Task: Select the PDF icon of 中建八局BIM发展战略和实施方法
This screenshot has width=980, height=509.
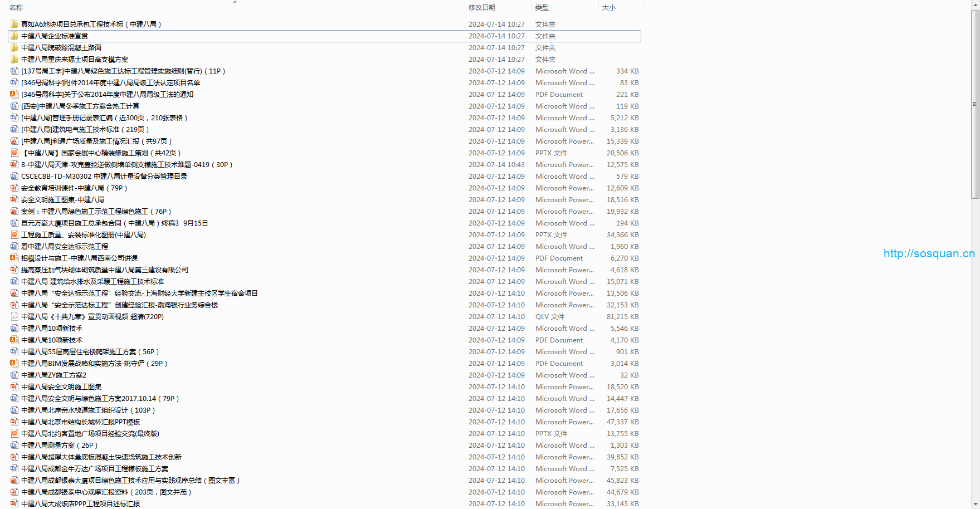Action: pos(14,363)
